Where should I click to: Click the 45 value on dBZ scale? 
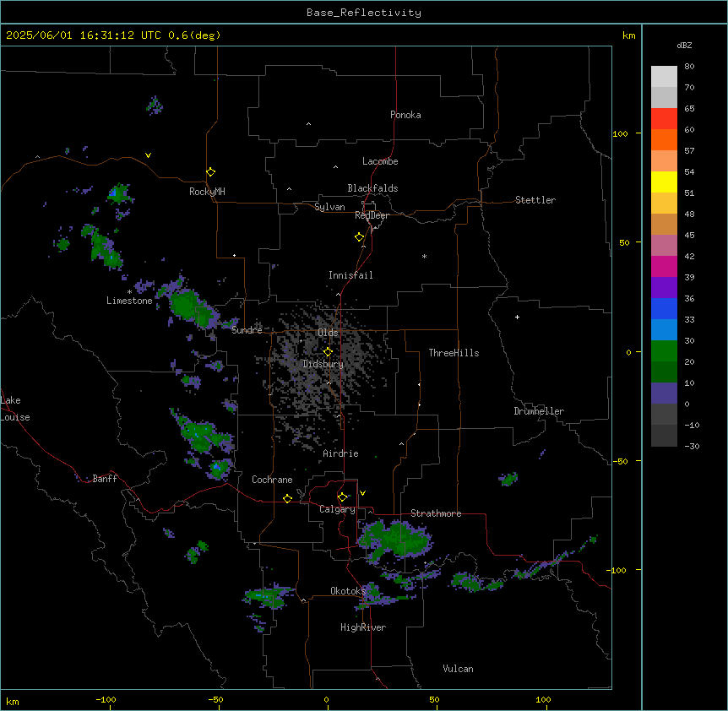689,236
